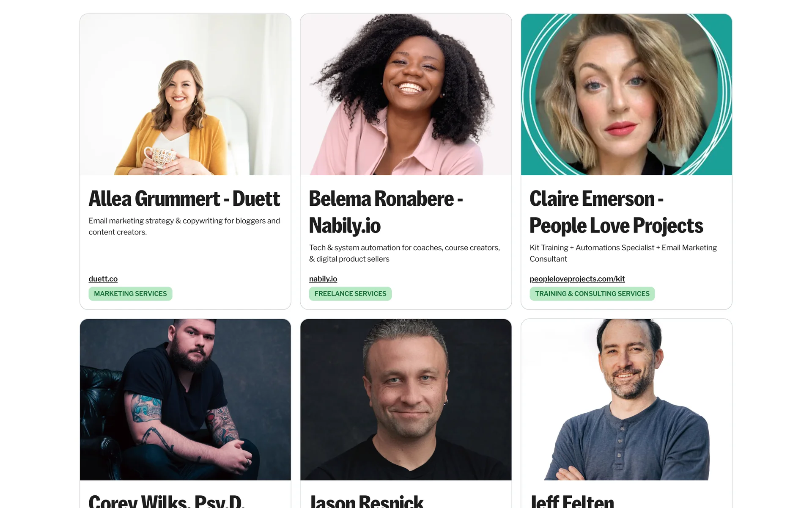Click the Corey Wilks, Psy.D. name heading

pyautogui.click(x=166, y=501)
